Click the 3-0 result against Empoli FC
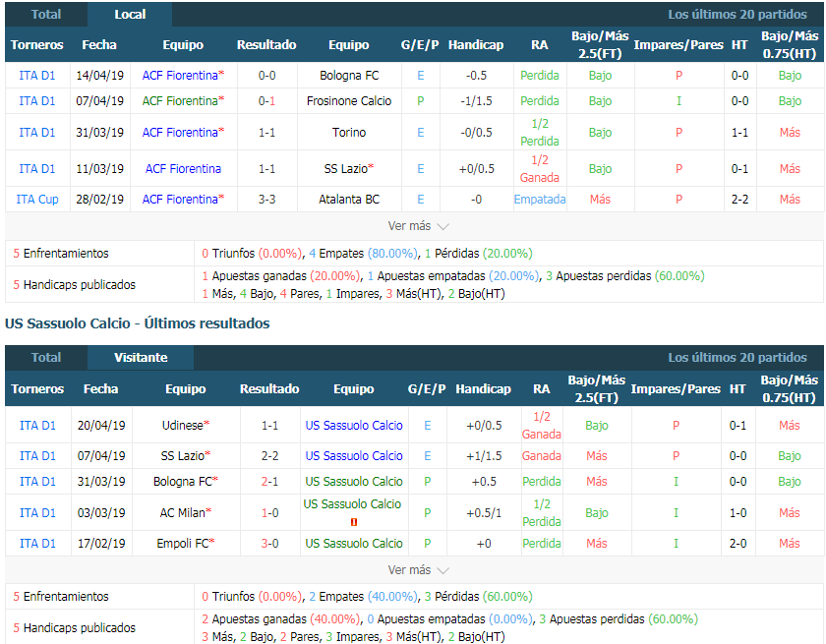 tap(269, 543)
